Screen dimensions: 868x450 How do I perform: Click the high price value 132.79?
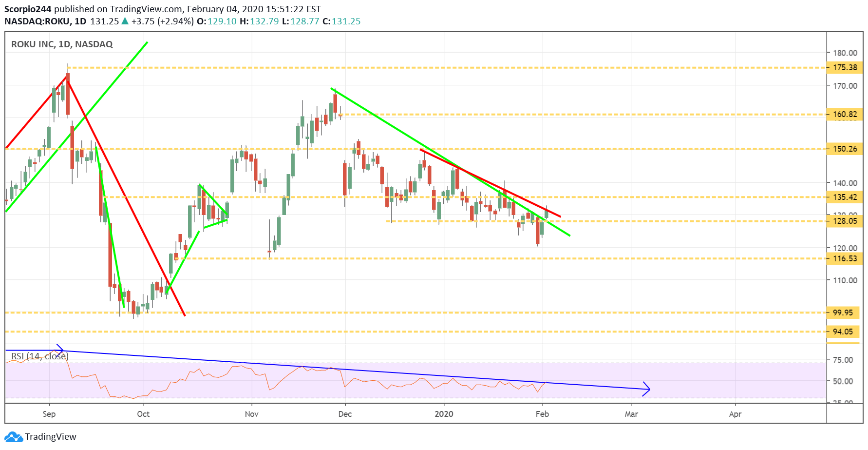point(264,21)
